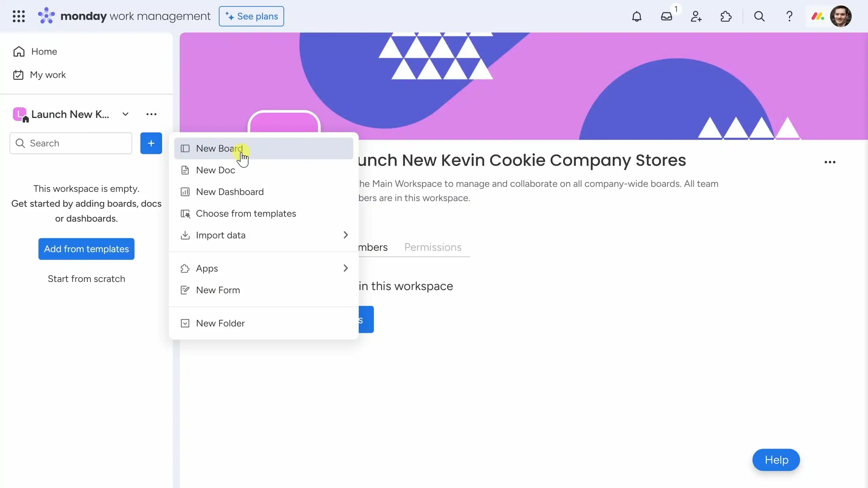Click the pink workspace icon thumbnail on banner

tap(284, 122)
